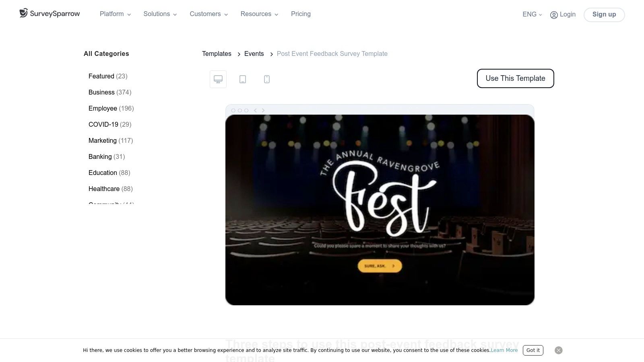The height and width of the screenshot is (362, 644).
Task: Switch to desktop preview icon
Action: 218,79
